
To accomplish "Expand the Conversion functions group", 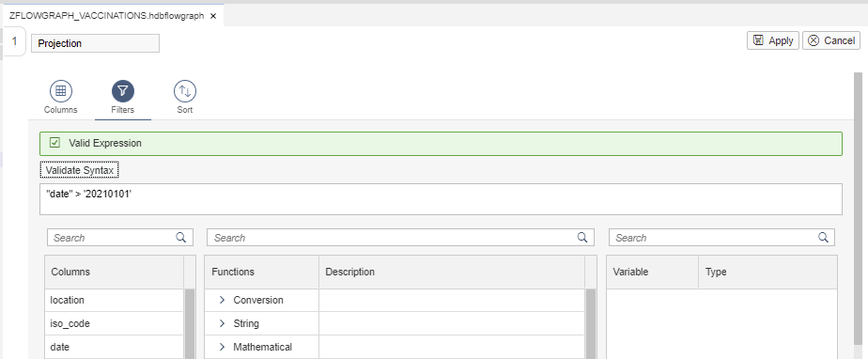I will 222,300.
